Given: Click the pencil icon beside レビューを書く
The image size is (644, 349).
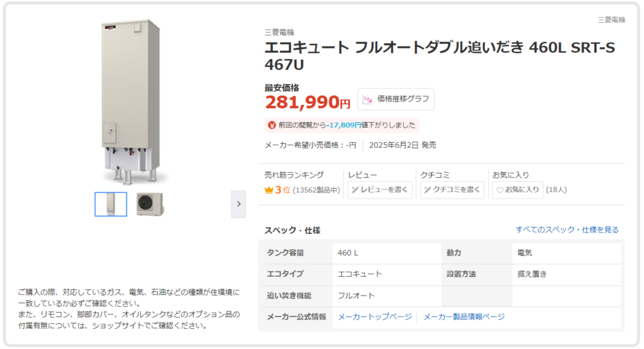Looking at the screenshot, I should [355, 190].
